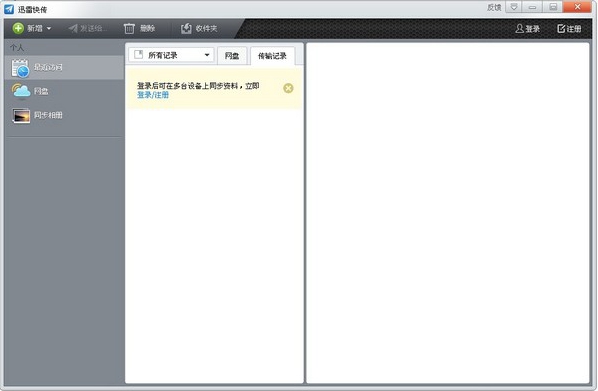The width and height of the screenshot is (598, 391).
Task: Click the notice text 登录后可在多台设备上同步资料
Action: click(x=187, y=86)
